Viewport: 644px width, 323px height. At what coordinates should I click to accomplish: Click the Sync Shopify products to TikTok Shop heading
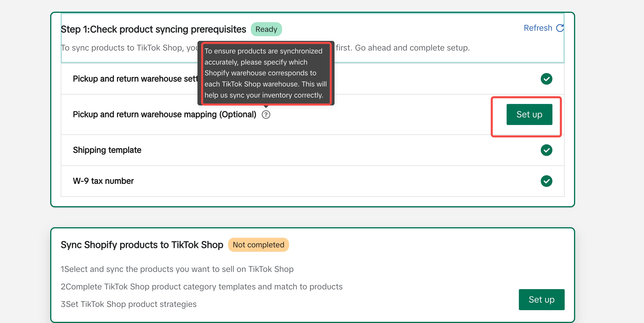pos(142,245)
